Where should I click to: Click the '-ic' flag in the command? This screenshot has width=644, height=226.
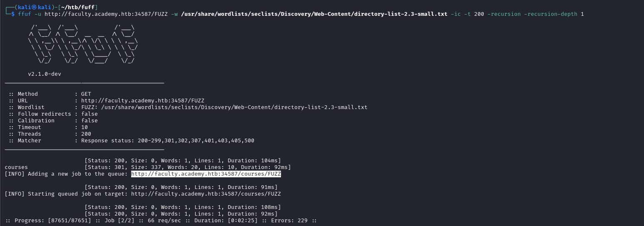pyautogui.click(x=456, y=14)
